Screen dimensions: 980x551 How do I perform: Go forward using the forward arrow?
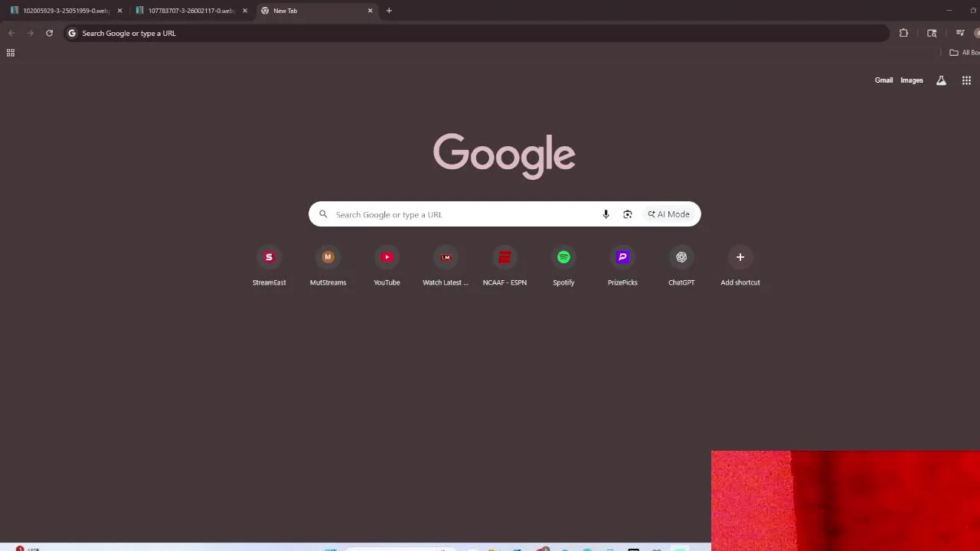(30, 33)
